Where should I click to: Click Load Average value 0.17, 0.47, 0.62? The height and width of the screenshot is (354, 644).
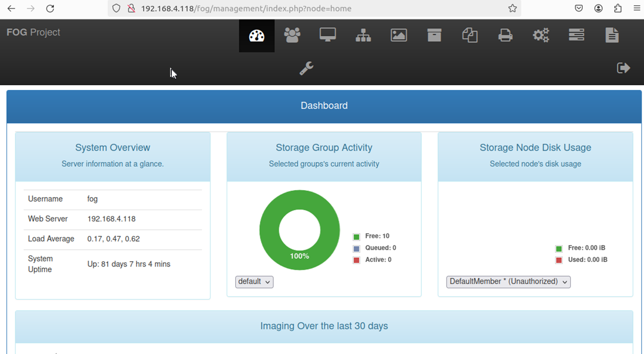click(113, 239)
